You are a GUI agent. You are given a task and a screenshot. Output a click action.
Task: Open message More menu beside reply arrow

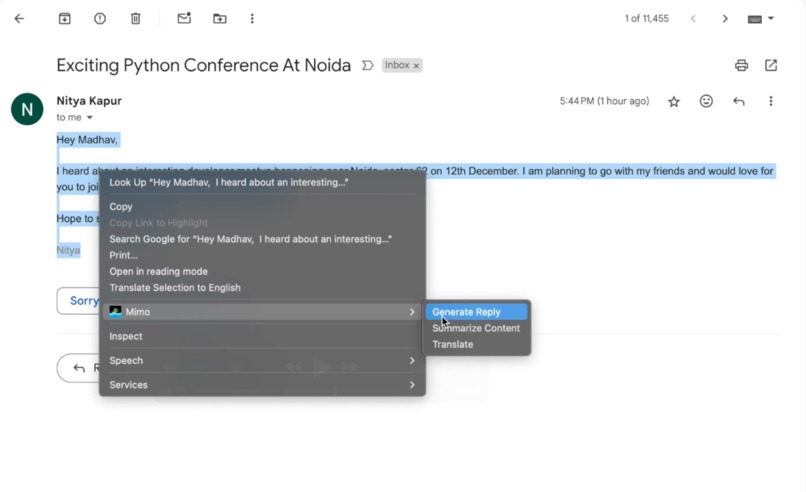pos(771,101)
